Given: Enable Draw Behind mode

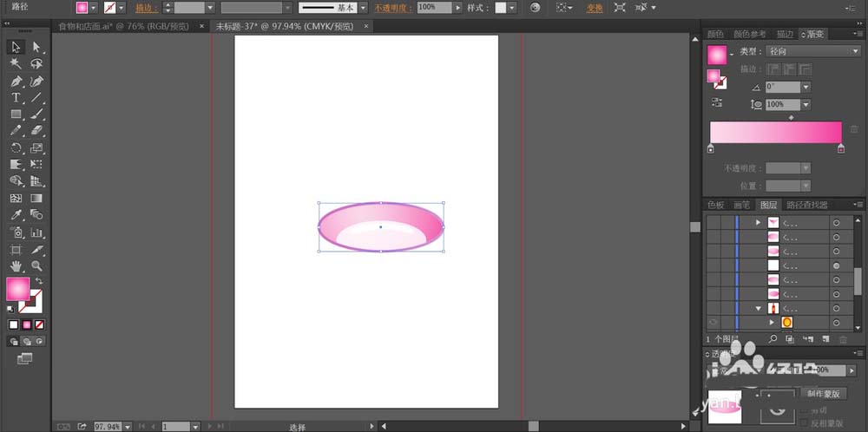Looking at the screenshot, I should [x=27, y=341].
